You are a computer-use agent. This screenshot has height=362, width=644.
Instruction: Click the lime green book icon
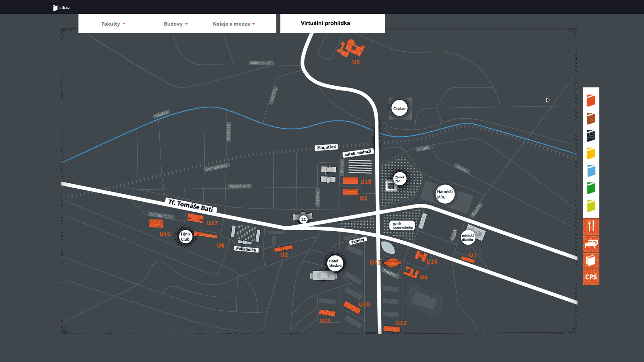[x=591, y=205]
